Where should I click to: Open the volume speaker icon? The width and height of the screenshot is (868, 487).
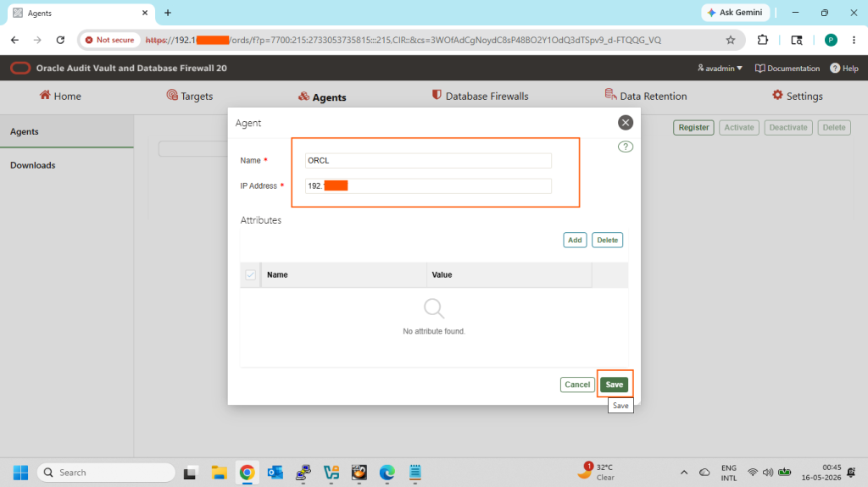pos(768,473)
